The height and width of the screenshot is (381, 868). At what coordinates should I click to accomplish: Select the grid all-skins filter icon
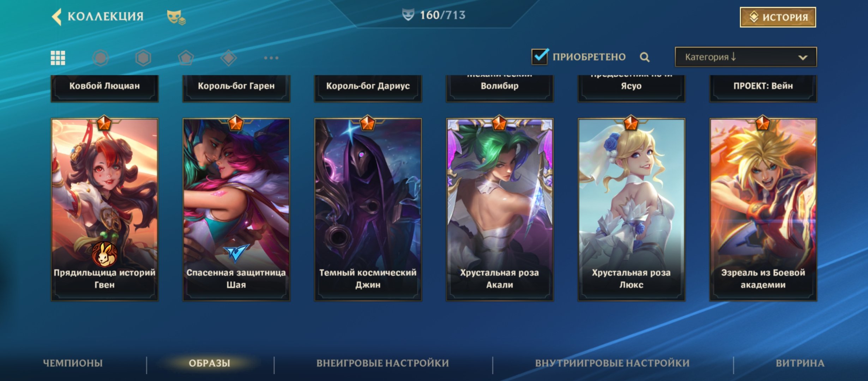tap(58, 58)
